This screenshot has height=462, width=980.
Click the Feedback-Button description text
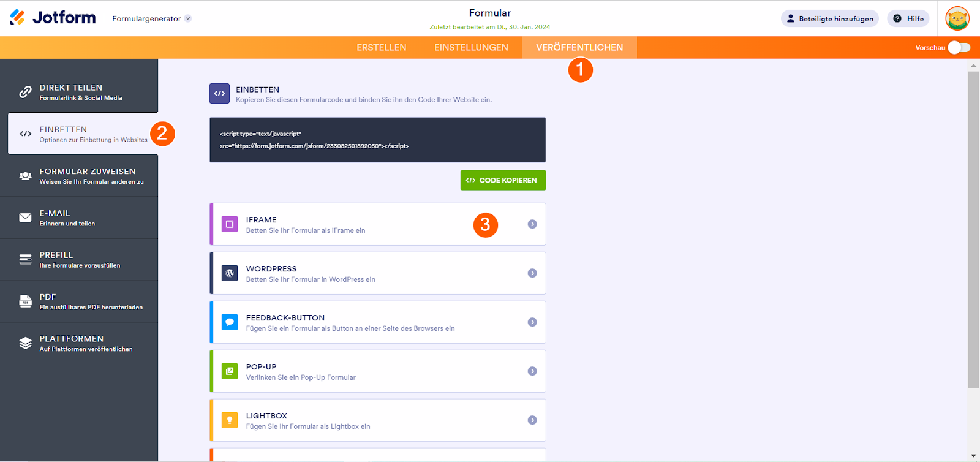(x=350, y=328)
